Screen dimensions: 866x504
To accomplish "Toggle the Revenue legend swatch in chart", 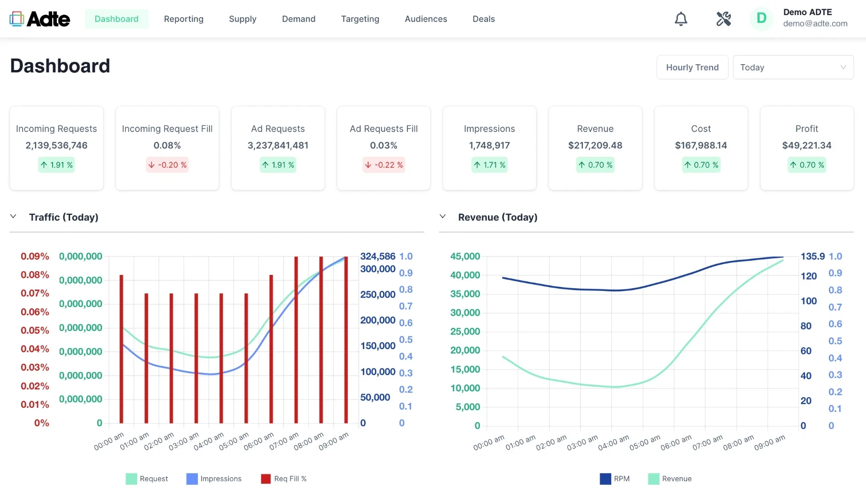I will point(654,479).
